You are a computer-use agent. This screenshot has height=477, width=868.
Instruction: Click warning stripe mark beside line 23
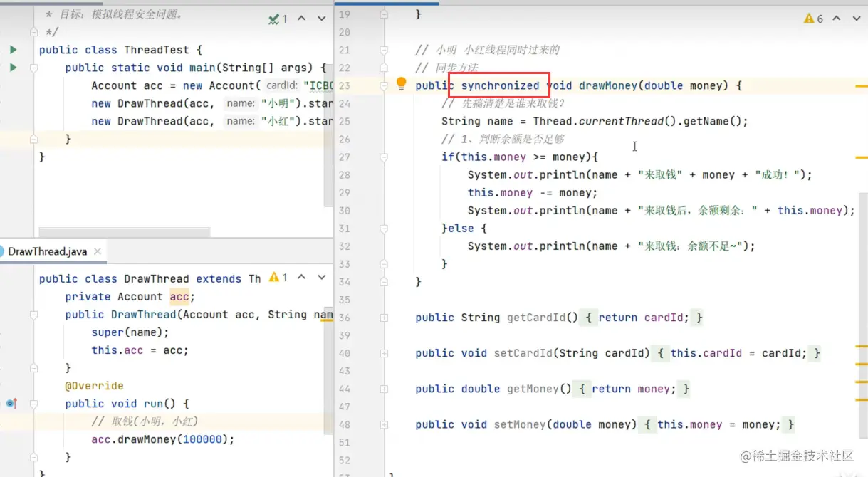click(861, 85)
